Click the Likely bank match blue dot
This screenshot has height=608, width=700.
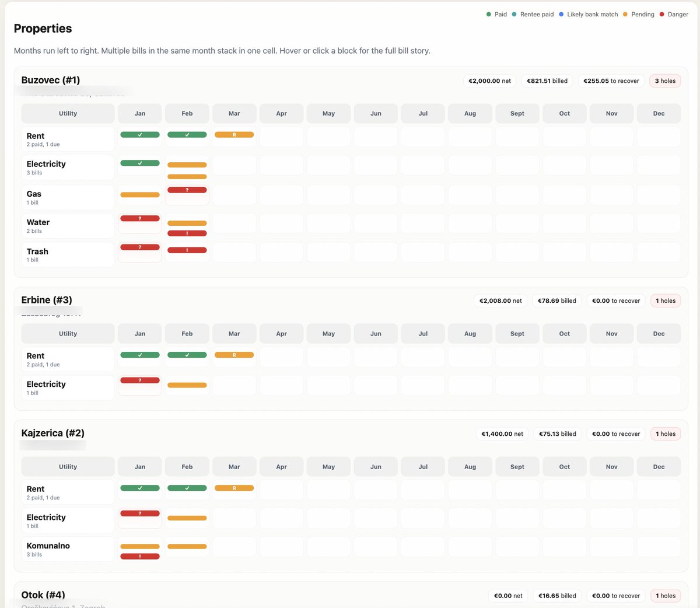(x=561, y=14)
